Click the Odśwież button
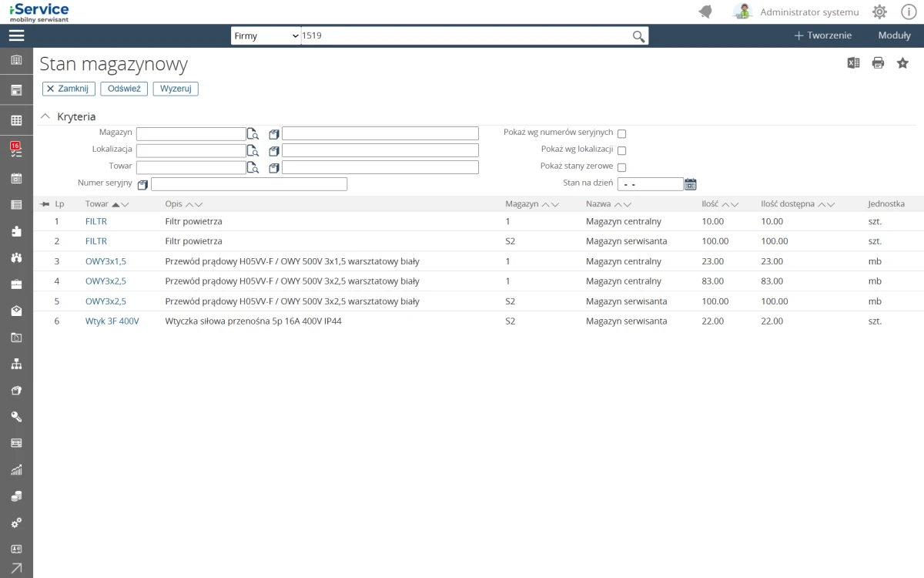 tap(124, 89)
